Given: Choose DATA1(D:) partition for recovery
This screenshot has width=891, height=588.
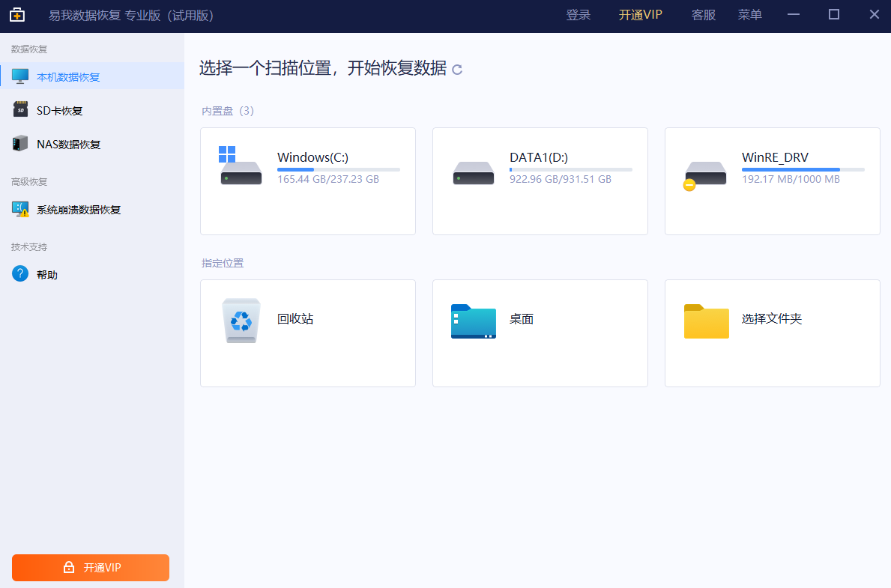Looking at the screenshot, I should pyautogui.click(x=540, y=181).
